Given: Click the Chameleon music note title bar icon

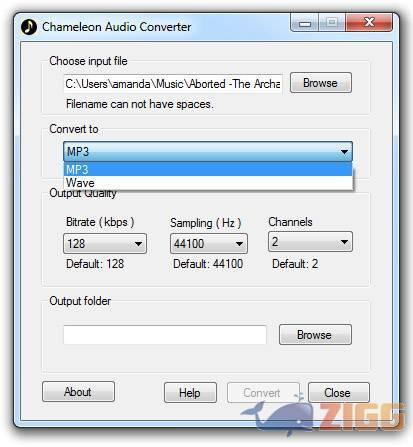Looking at the screenshot, I should 29,27.
